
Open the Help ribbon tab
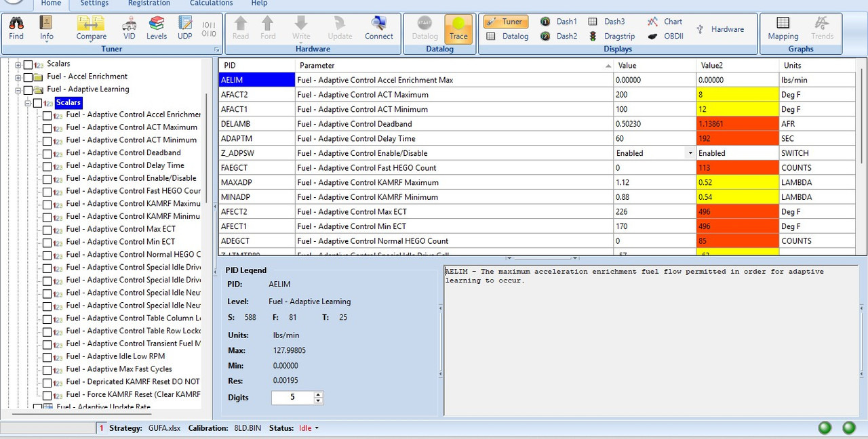click(x=259, y=3)
